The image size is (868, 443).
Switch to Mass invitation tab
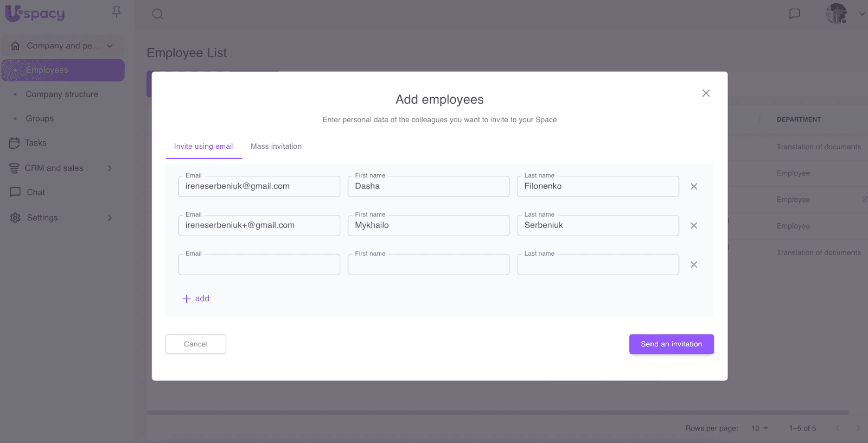(276, 147)
